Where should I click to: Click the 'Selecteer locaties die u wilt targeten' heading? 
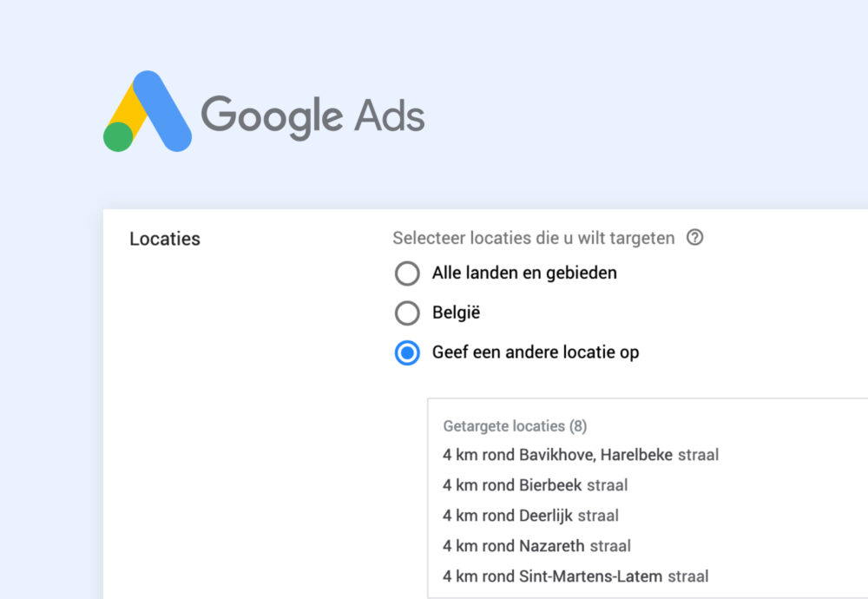point(533,238)
